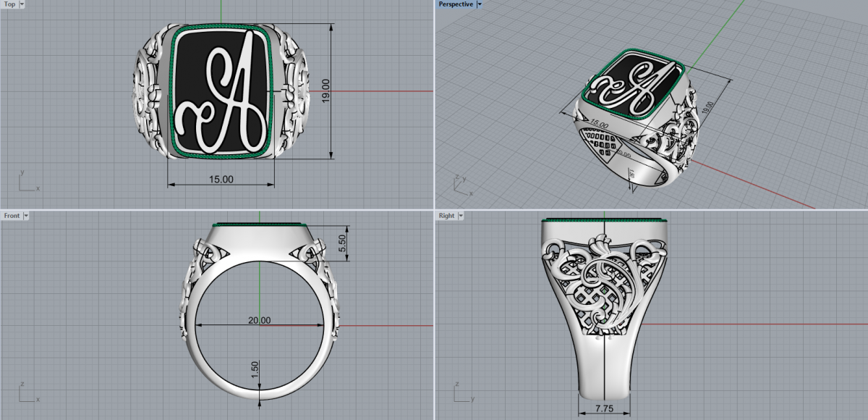Click the Perspective viewport title label
This screenshot has height=420, width=868.
456,4
